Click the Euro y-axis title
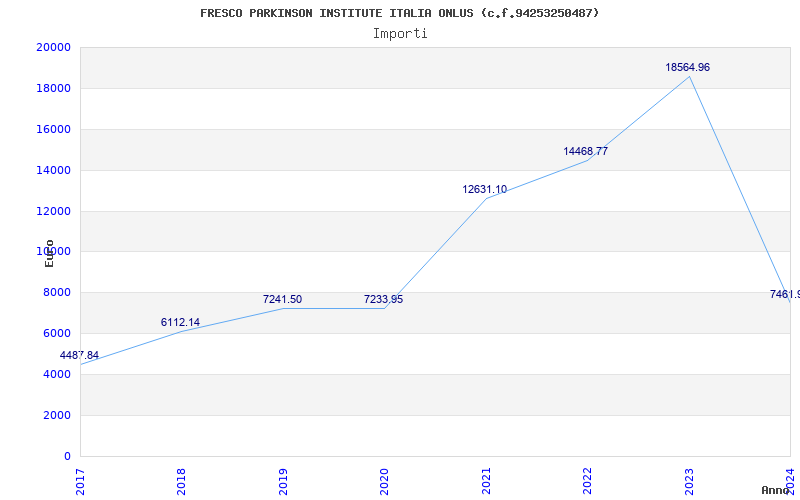Screen dimensions: 800x500 pyautogui.click(x=49, y=253)
